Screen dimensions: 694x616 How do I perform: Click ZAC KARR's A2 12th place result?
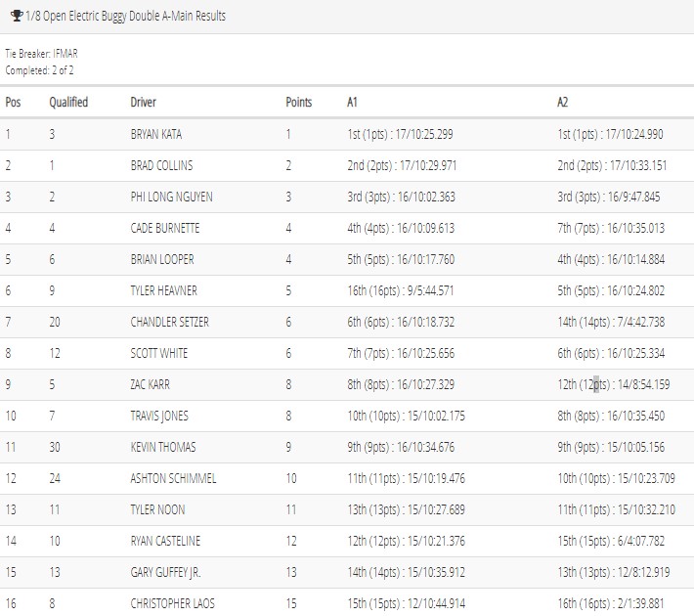click(x=614, y=384)
